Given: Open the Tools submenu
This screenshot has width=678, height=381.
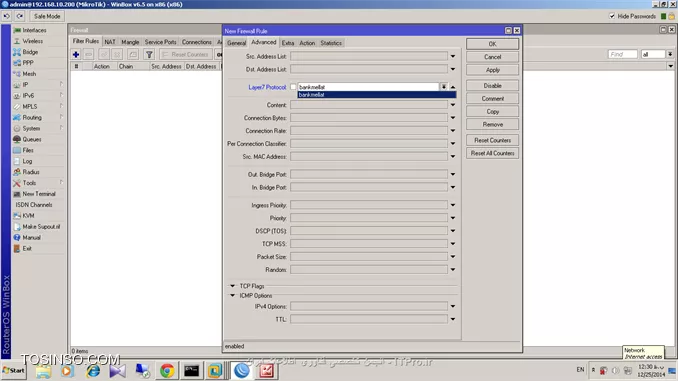Looking at the screenshot, I should pyautogui.click(x=29, y=183).
